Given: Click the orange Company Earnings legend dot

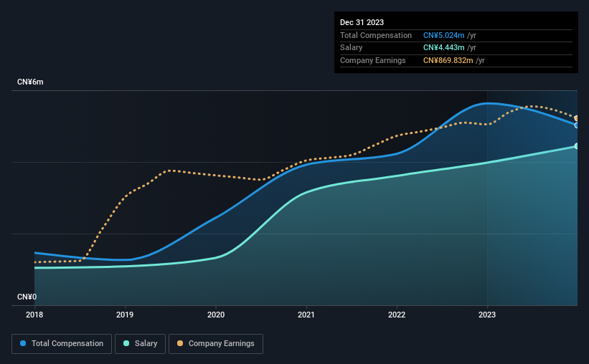Looking at the screenshot, I should [180, 343].
